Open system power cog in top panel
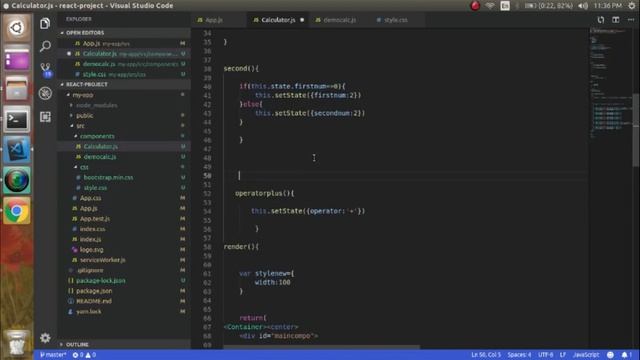 point(632,6)
